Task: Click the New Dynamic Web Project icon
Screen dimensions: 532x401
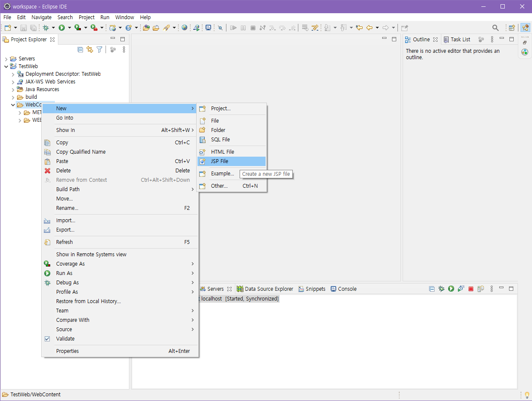Action: click(x=112, y=28)
